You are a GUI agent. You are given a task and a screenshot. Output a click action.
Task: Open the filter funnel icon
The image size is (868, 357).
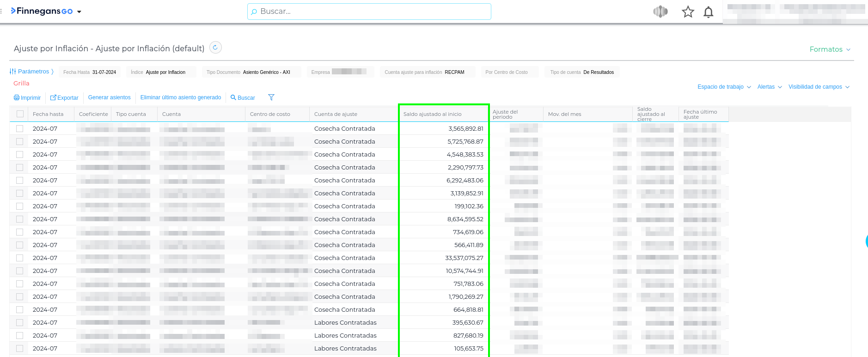click(x=271, y=97)
